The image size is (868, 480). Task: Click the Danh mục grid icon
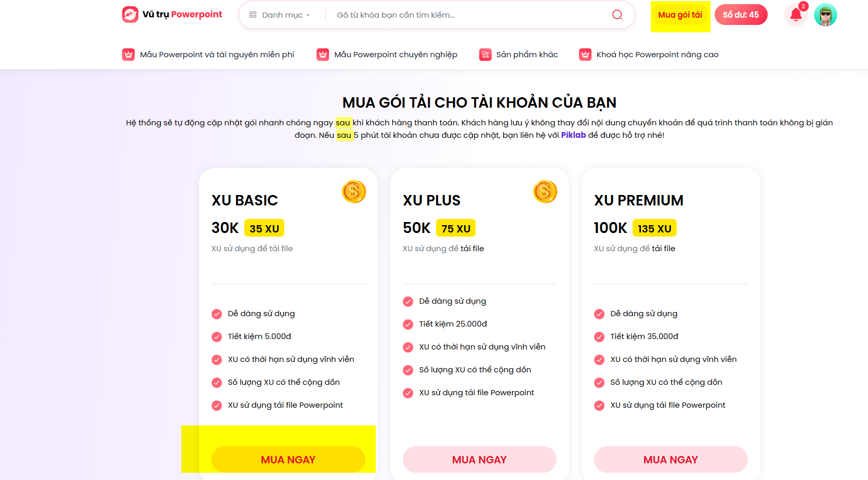click(x=253, y=15)
